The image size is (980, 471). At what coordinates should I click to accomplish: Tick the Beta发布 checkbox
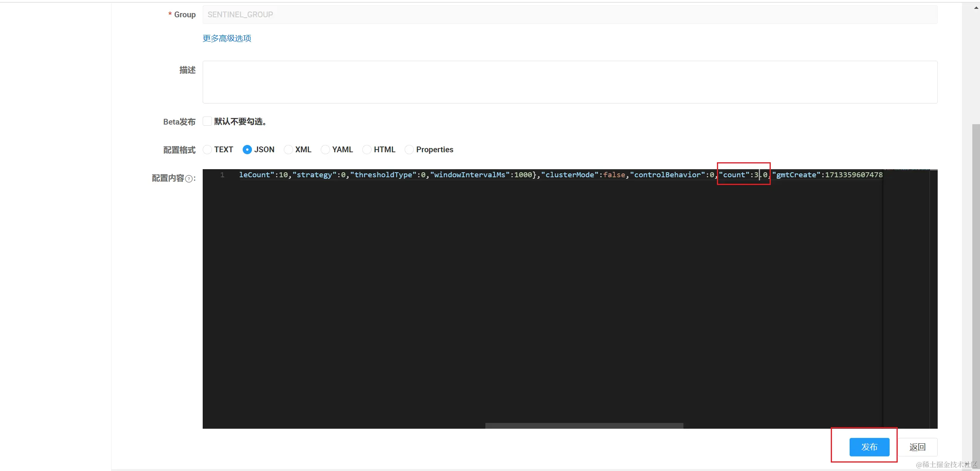pyautogui.click(x=207, y=121)
